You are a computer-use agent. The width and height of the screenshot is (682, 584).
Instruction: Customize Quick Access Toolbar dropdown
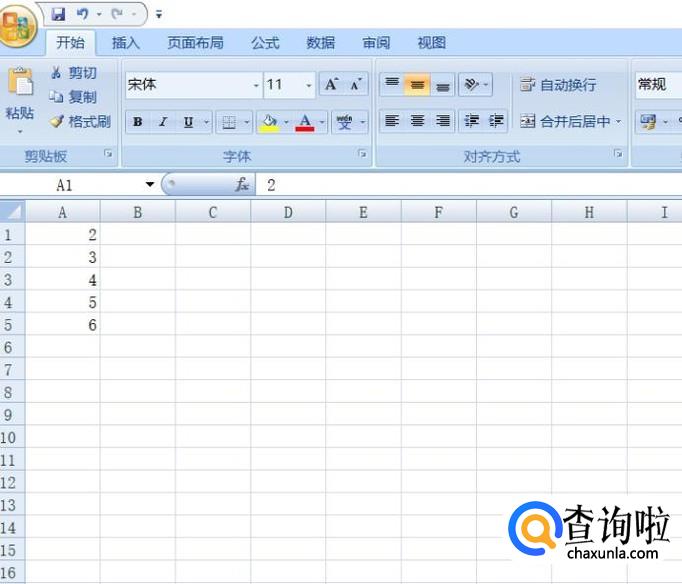159,15
